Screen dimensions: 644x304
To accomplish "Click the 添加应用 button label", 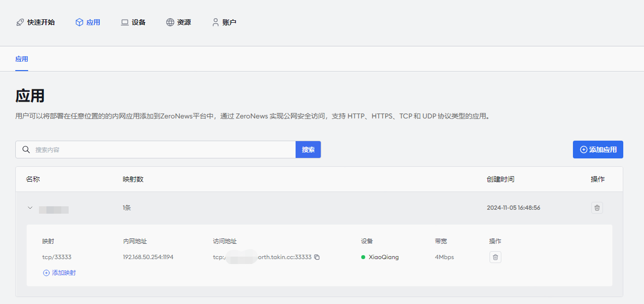I will (x=603, y=150).
